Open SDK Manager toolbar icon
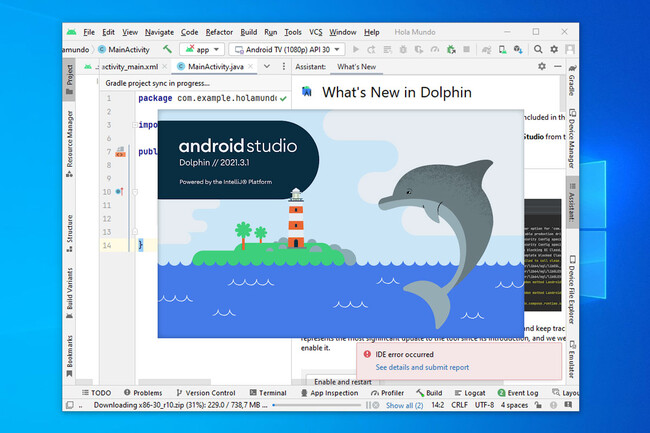The image size is (650, 433). [x=518, y=49]
